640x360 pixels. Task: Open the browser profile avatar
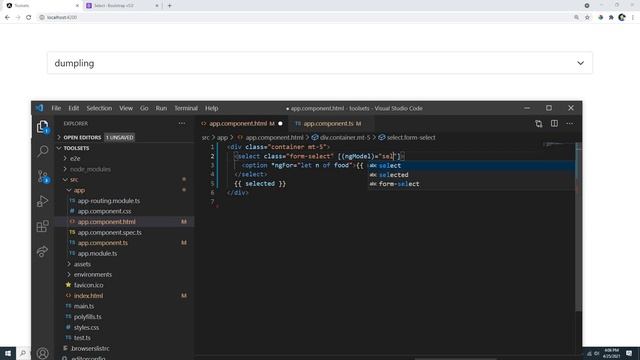(622, 17)
